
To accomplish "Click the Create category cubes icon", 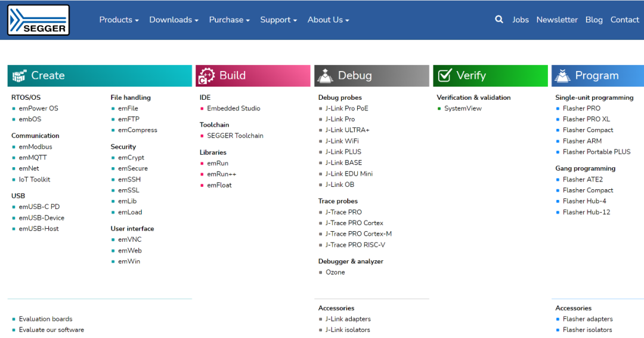I will [19, 76].
